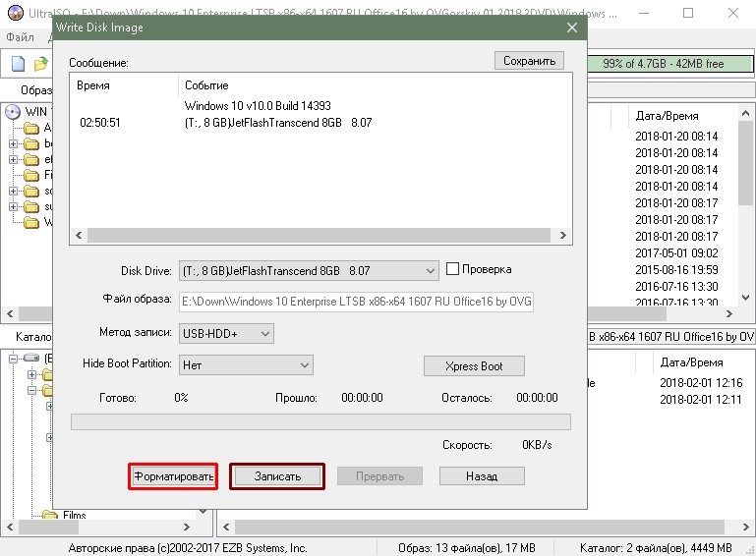Collapse the drive node in catalog tree
Viewport: 756px width, 556px height.
[x=13, y=358]
